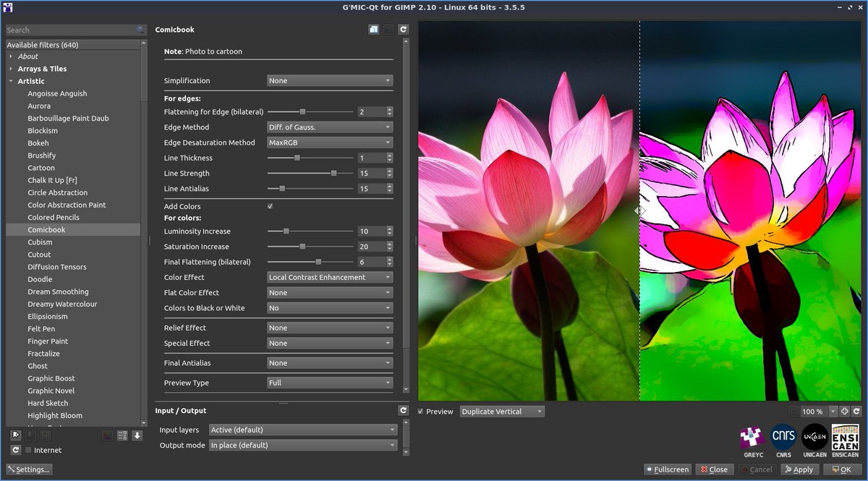Reset Input / Output settings icon
The image size is (868, 481).
pos(403,410)
